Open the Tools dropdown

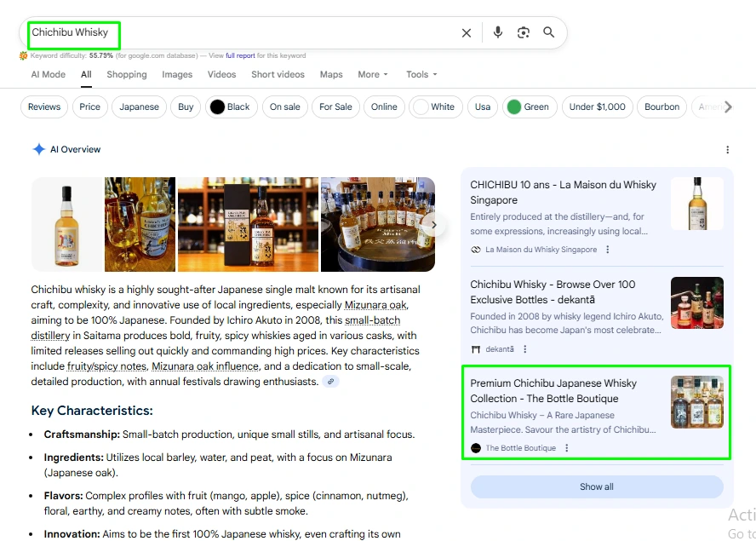coord(421,75)
